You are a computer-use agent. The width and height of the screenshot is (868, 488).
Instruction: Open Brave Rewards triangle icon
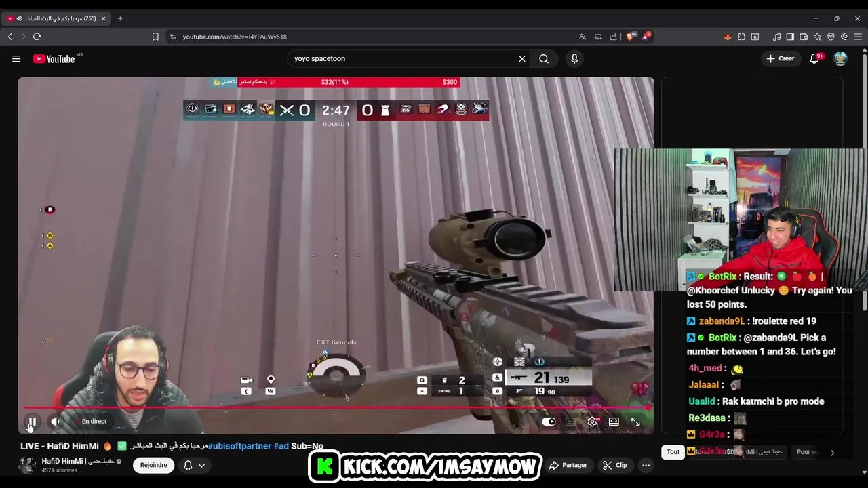[646, 37]
